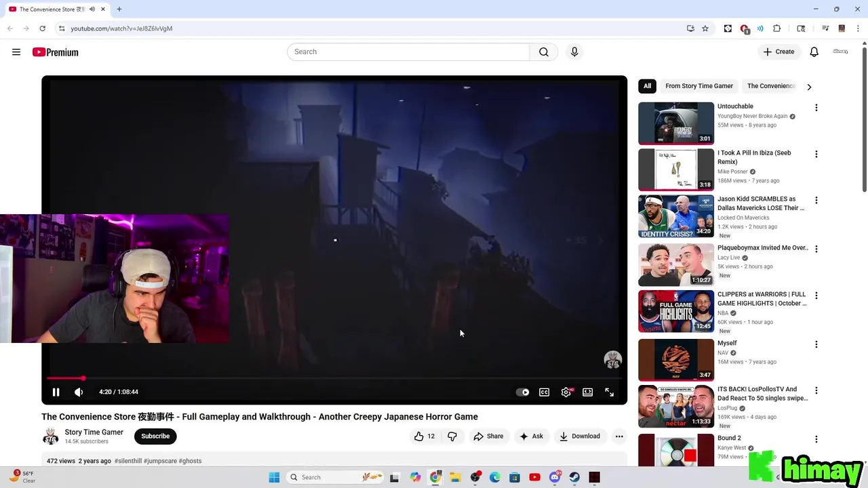
Task: Open a new browser tab
Action: (119, 9)
